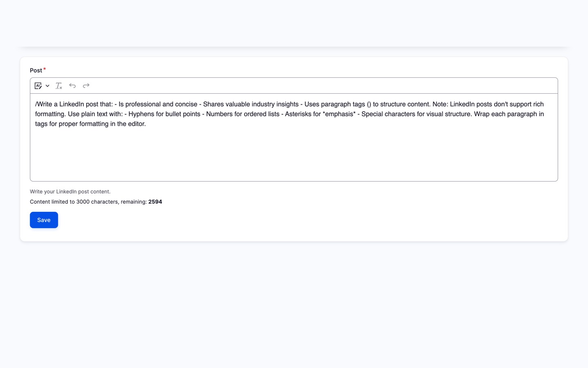This screenshot has height=368, width=588.
Task: Click inside the Post editor text area
Action: click(x=294, y=137)
